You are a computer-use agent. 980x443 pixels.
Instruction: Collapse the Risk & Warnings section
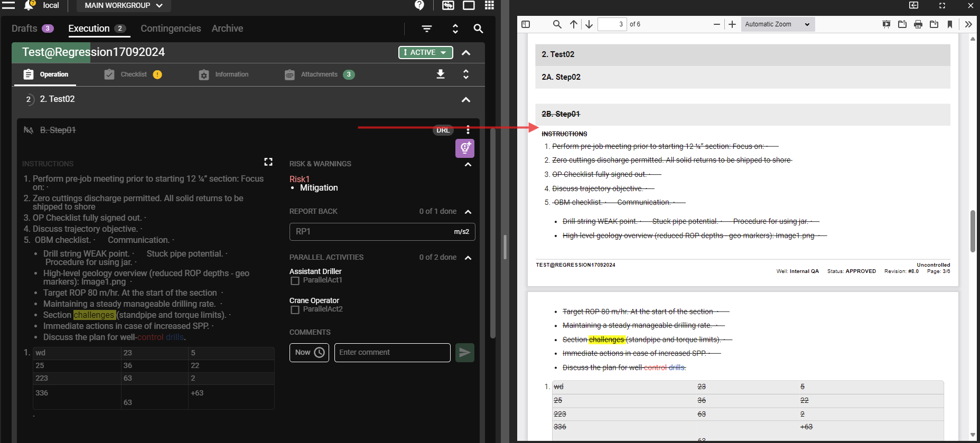tap(468, 164)
